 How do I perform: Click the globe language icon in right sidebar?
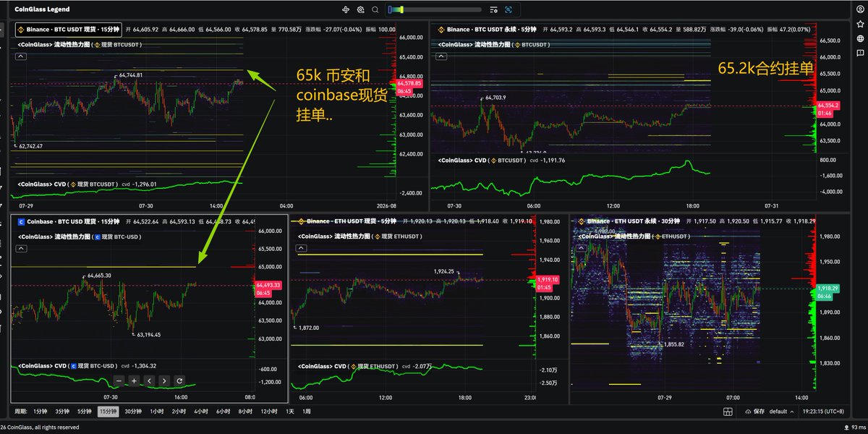point(859,38)
